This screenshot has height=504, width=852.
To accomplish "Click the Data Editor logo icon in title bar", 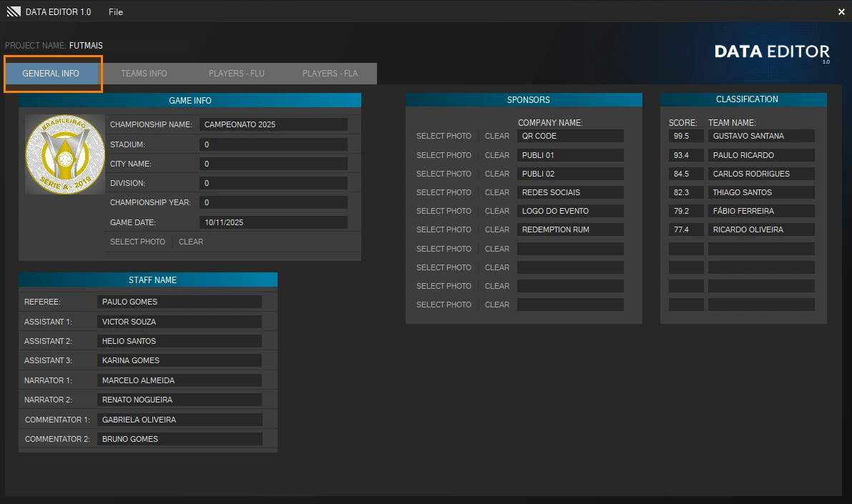I will pos(14,12).
